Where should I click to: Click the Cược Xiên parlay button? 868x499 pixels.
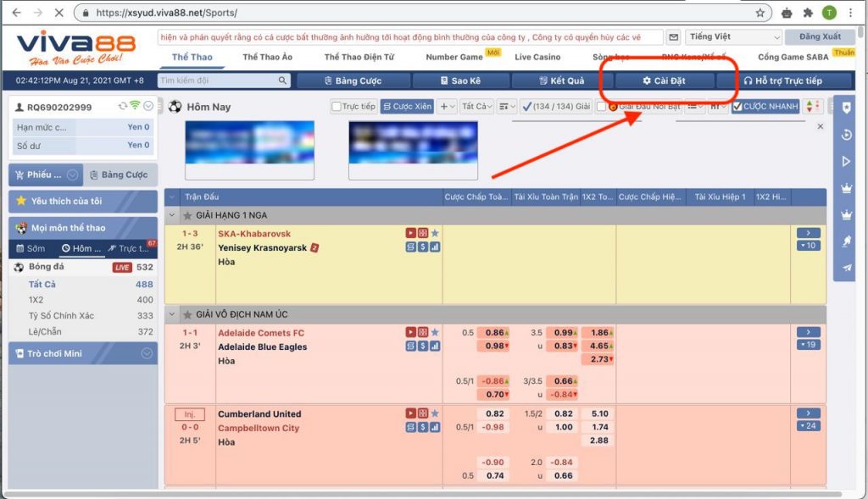407,106
